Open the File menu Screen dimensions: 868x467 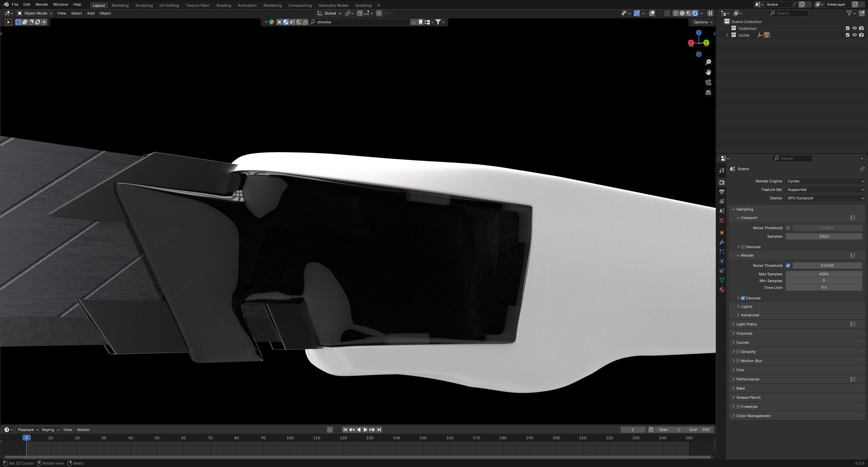pyautogui.click(x=15, y=4)
